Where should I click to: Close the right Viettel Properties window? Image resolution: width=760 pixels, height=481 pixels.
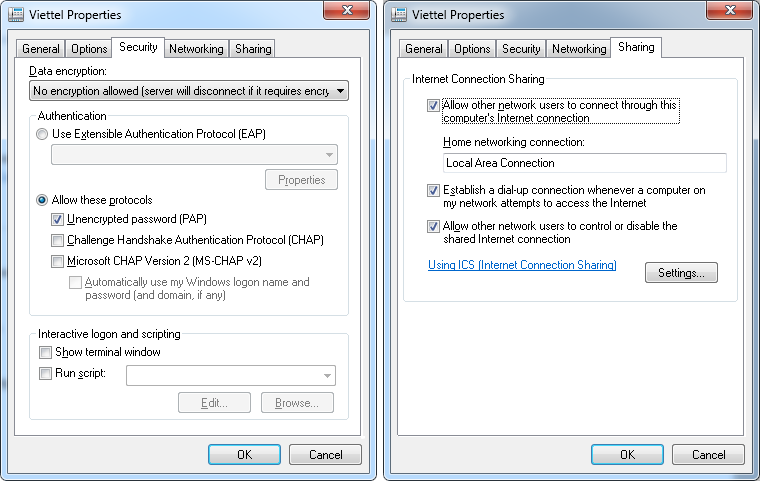tap(729, 10)
